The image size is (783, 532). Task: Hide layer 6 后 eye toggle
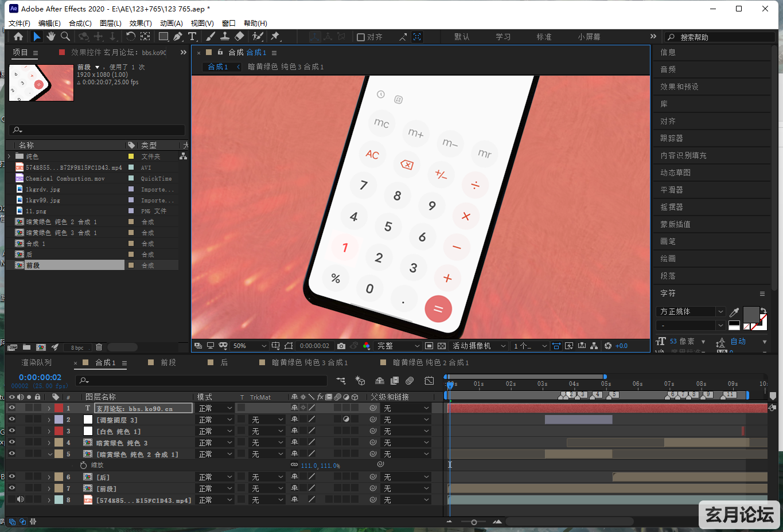[x=12, y=477]
